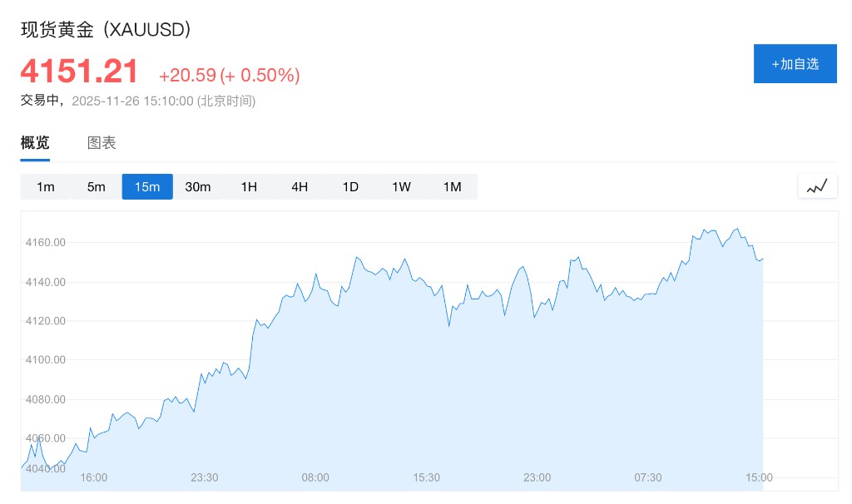
Task: Click the 08:00 time axis label
Action: [x=315, y=477]
